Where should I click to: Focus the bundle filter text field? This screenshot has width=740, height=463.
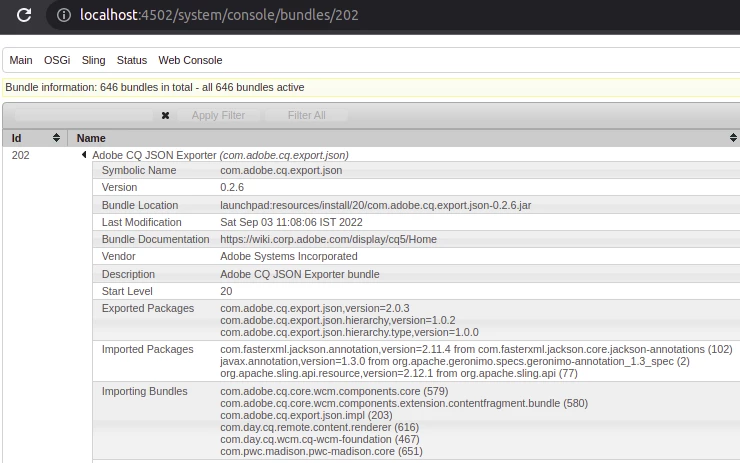84,116
